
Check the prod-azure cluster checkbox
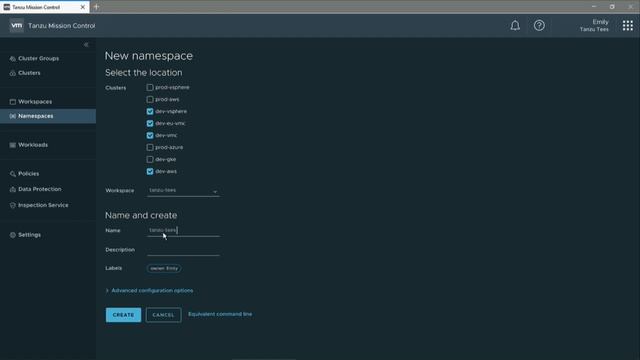click(150, 147)
